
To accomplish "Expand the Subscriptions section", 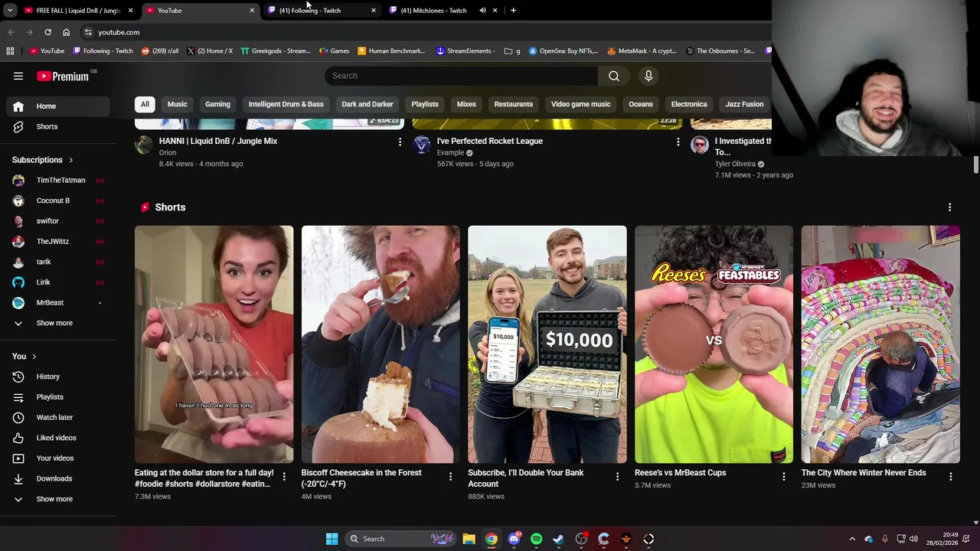I will pyautogui.click(x=42, y=160).
